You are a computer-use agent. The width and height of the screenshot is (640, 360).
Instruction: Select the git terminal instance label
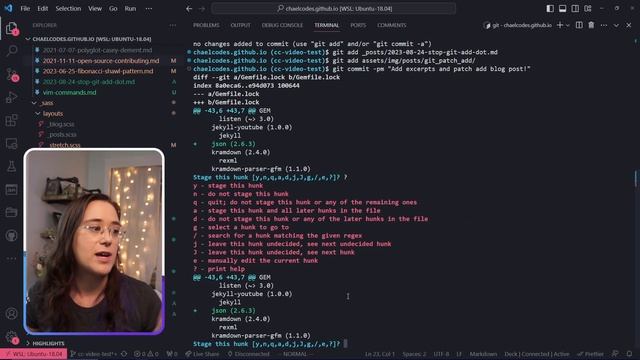517,25
